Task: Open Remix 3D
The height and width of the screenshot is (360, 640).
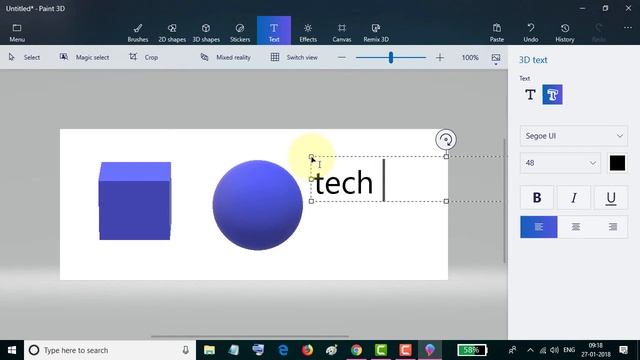Action: click(376, 33)
